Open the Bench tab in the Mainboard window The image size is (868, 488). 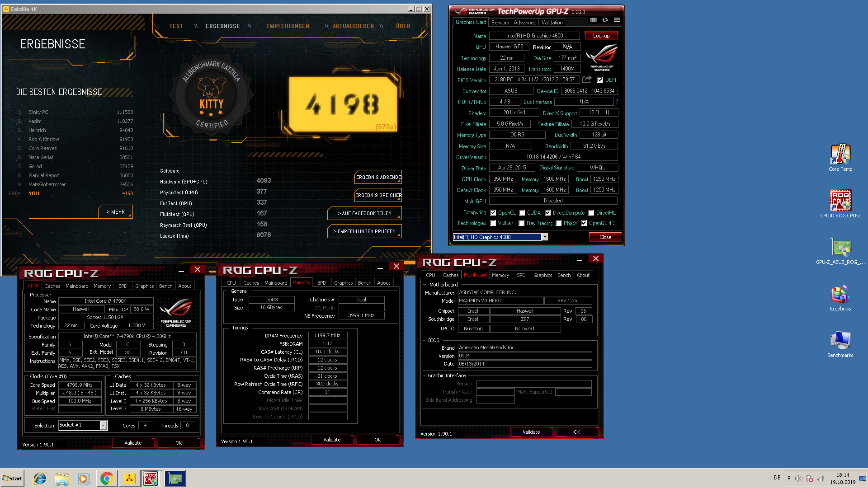(x=564, y=275)
